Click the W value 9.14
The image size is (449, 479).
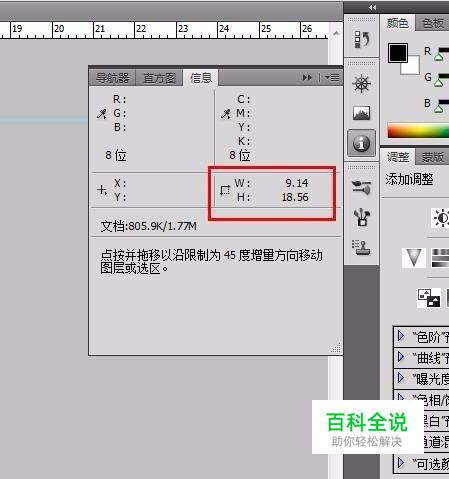[297, 183]
